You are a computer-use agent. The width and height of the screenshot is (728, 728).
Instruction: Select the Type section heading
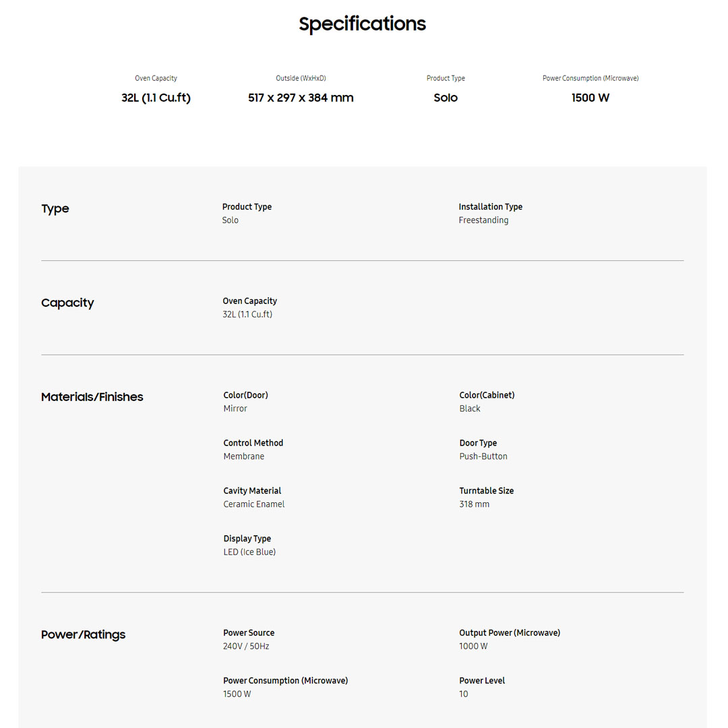point(55,209)
